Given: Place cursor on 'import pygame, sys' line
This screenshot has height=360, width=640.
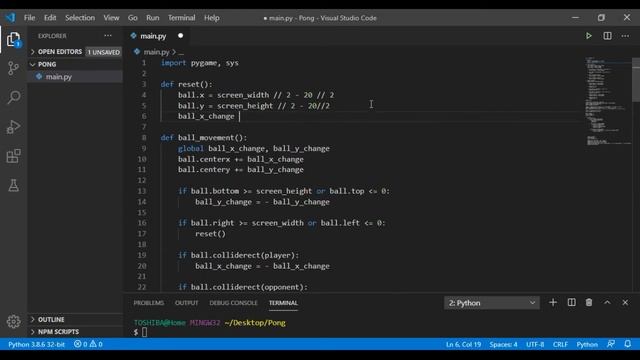Looking at the screenshot, I should pos(200,63).
